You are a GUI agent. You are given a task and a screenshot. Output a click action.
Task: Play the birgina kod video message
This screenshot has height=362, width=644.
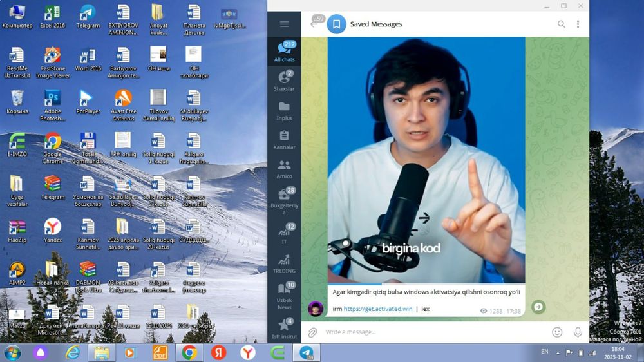(x=426, y=160)
